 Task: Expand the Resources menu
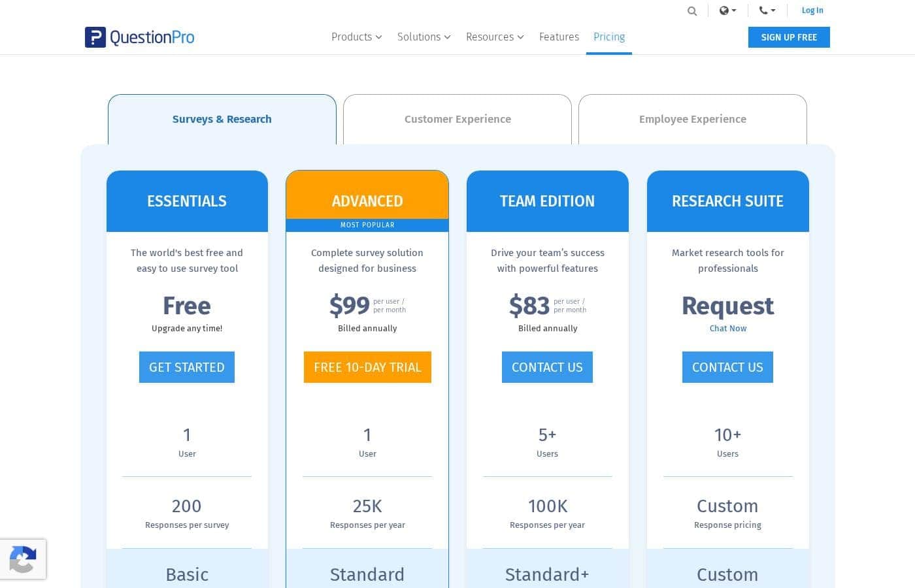coord(495,37)
